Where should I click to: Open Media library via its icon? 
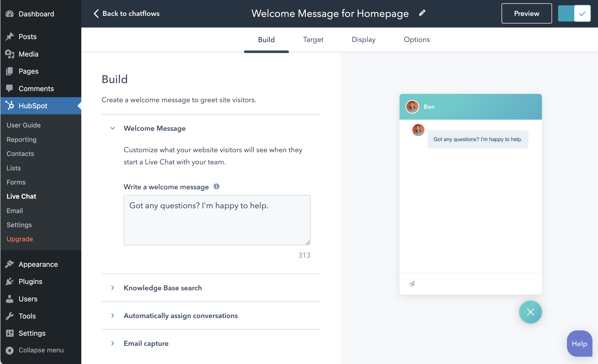(9, 54)
